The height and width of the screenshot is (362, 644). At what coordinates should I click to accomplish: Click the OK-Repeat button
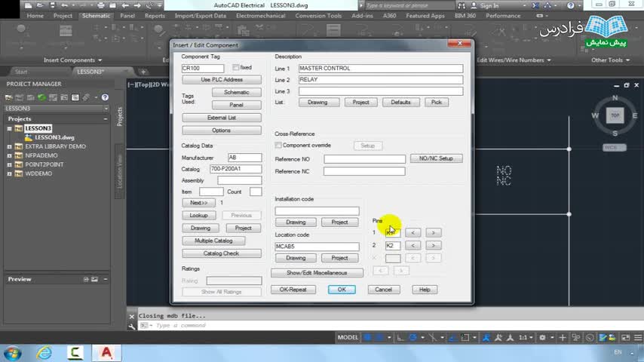pos(293,290)
